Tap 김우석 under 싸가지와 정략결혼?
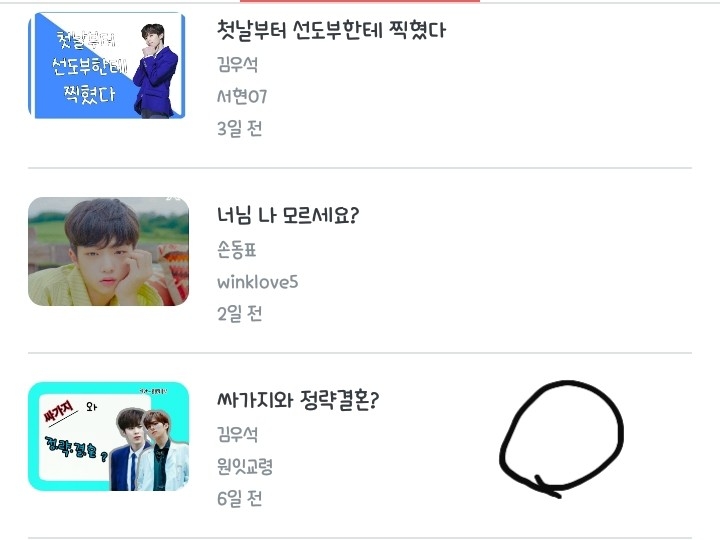This screenshot has width=720, height=540. click(237, 434)
